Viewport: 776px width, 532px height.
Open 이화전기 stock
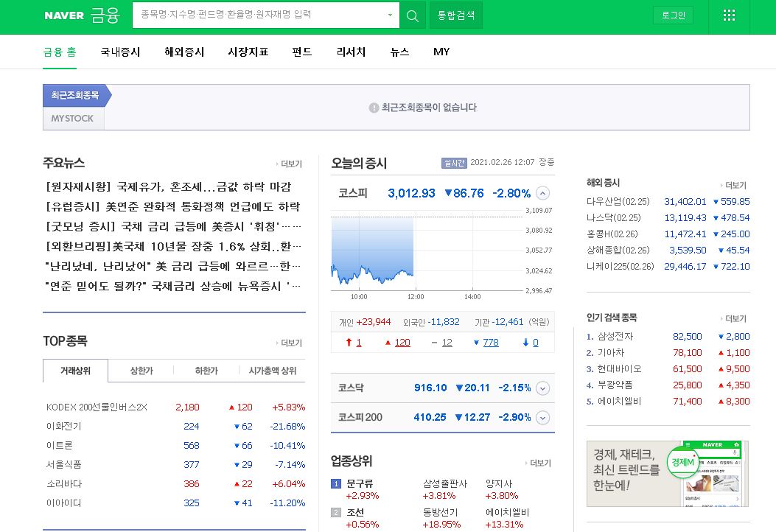pyautogui.click(x=64, y=426)
